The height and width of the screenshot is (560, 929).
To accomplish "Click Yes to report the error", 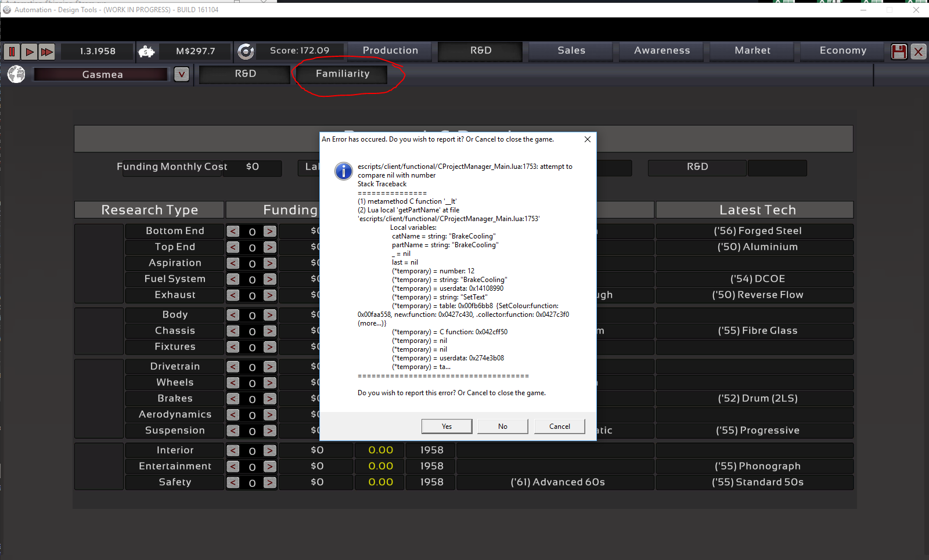I will (x=447, y=426).
